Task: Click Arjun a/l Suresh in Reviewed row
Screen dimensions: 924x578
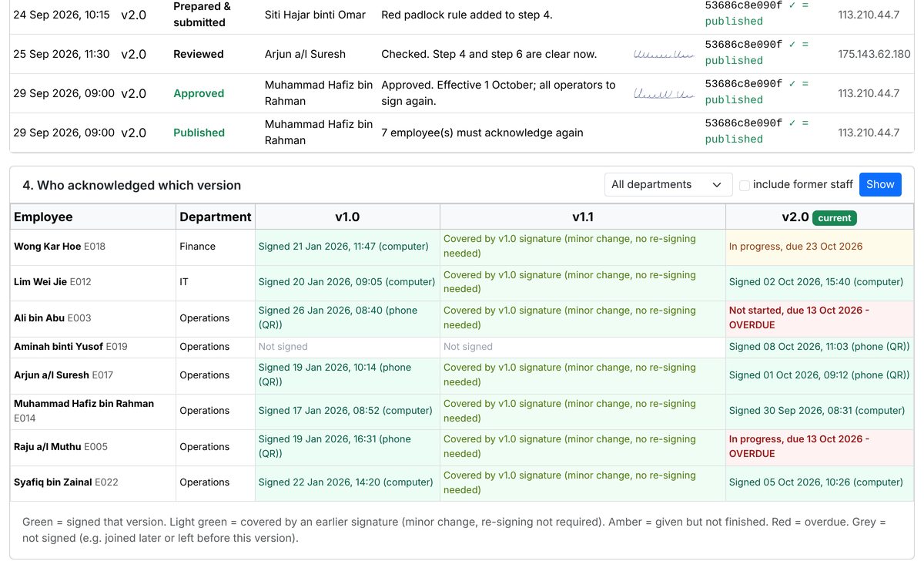Action: (x=305, y=54)
